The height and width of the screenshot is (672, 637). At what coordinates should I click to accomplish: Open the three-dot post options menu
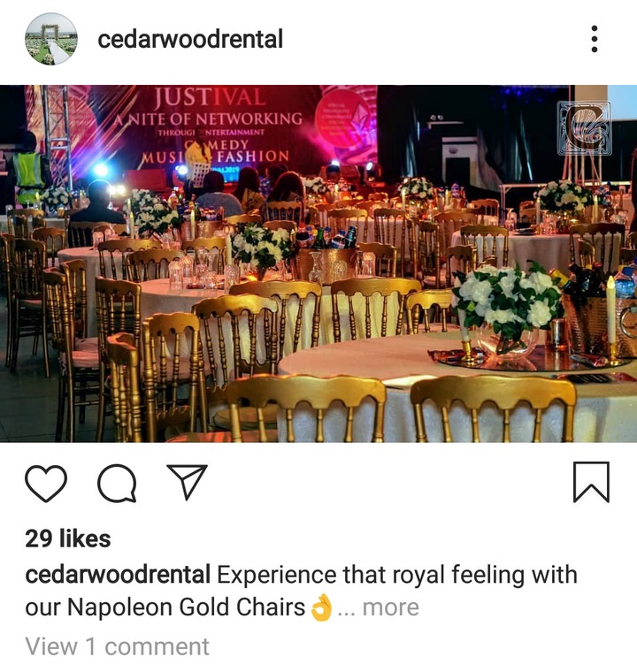[x=595, y=39]
